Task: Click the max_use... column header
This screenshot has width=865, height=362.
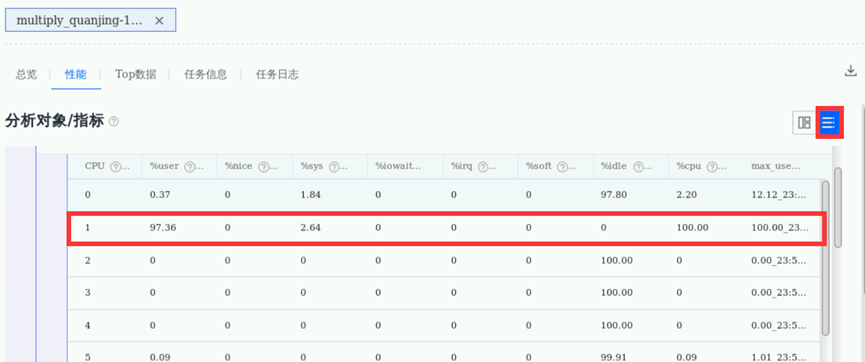Action: tap(775, 166)
